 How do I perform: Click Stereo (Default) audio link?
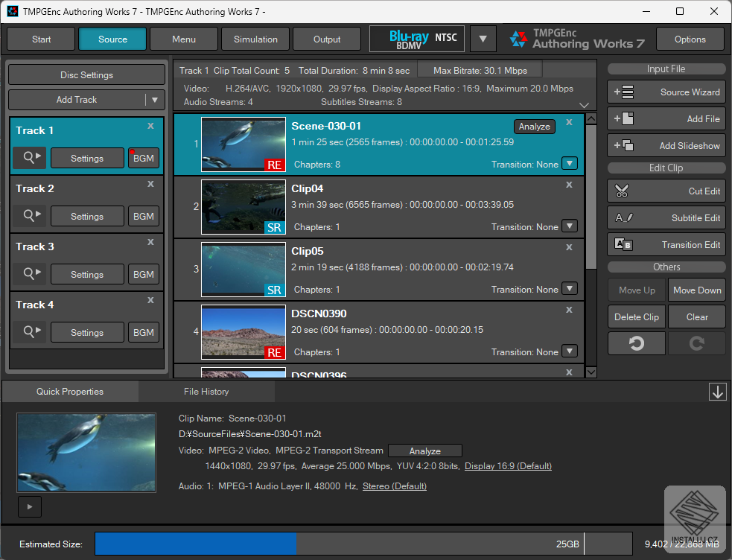point(395,486)
